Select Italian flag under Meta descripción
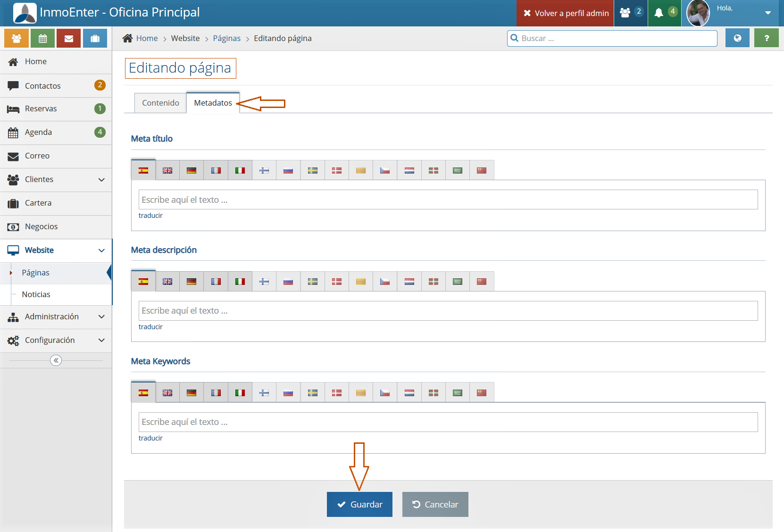 [x=240, y=282]
